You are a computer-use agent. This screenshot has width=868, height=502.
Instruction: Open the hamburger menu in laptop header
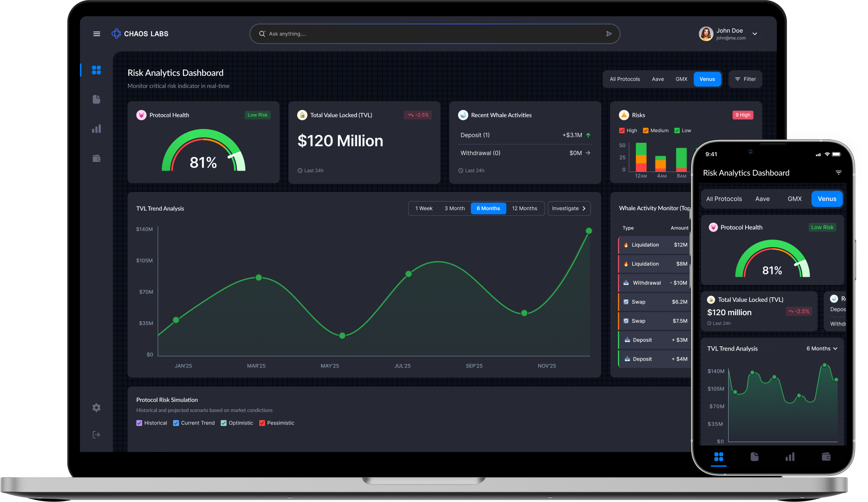(97, 34)
